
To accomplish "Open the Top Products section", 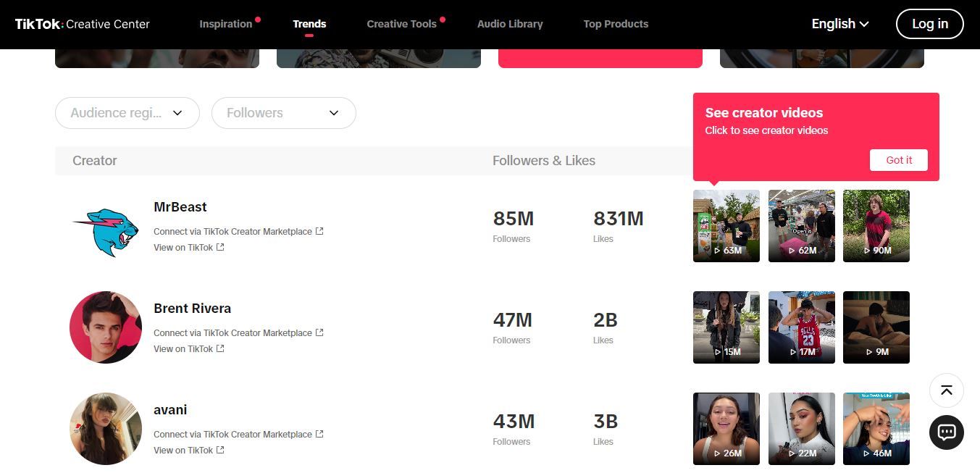I will tap(616, 23).
